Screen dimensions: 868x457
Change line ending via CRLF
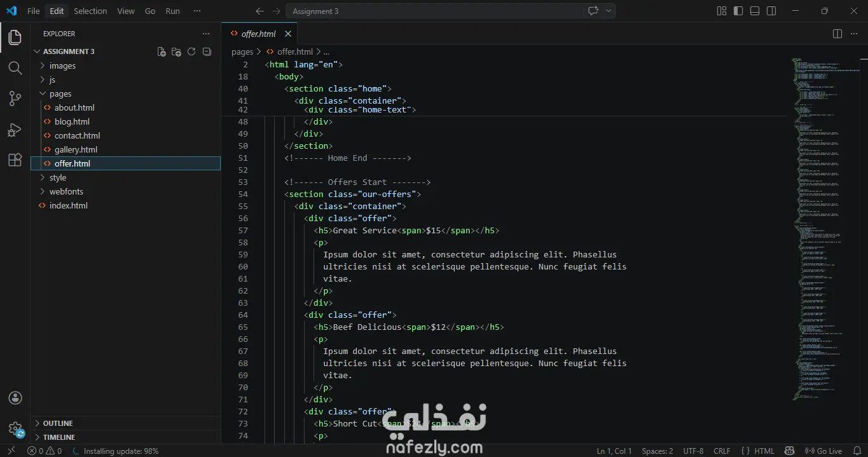pos(722,451)
